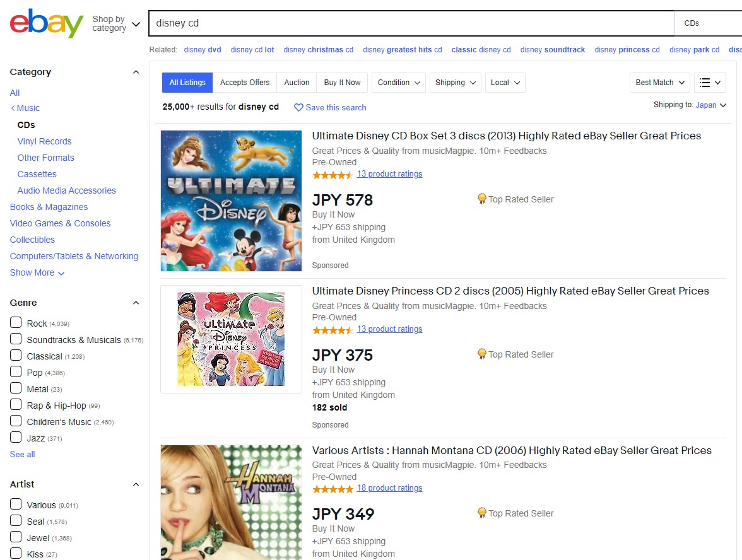Open Cassettes category

pos(37,174)
